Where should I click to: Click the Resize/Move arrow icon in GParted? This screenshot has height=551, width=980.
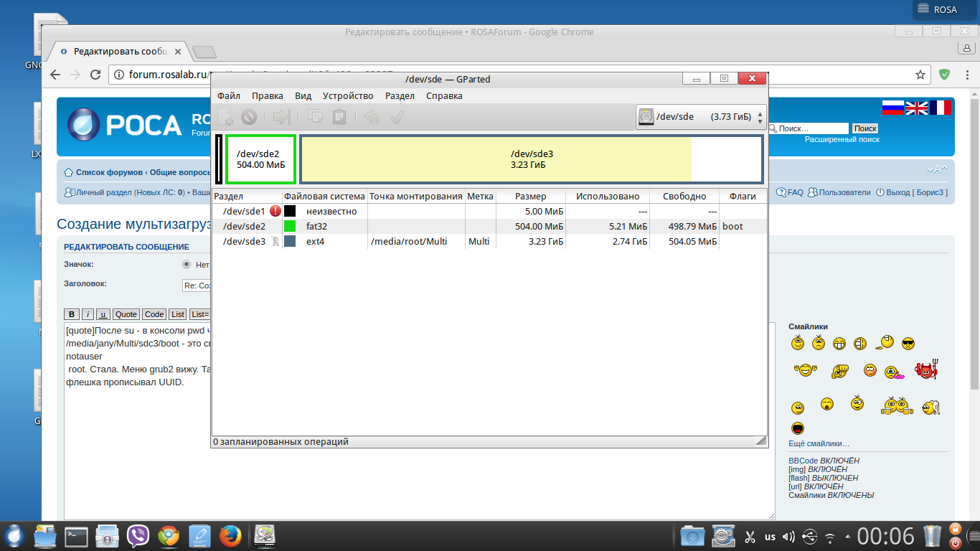[282, 117]
